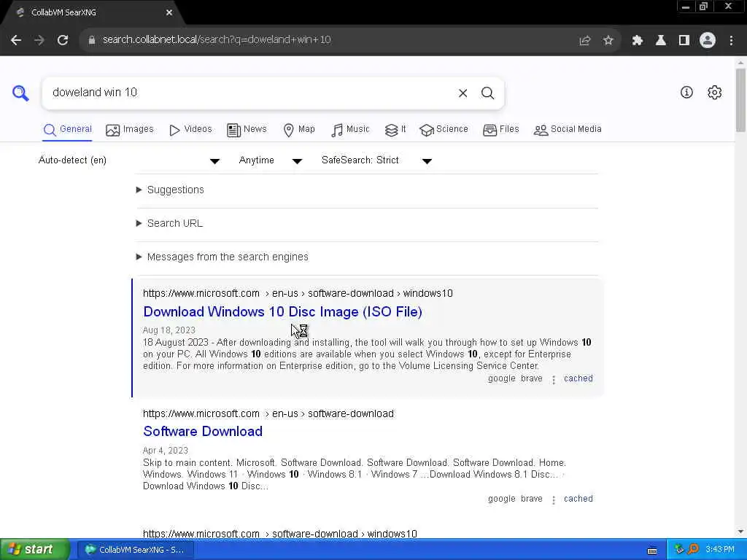The width and height of the screenshot is (747, 560).
Task: Click CollabVM SearXNG taskbar button
Action: pos(136,550)
